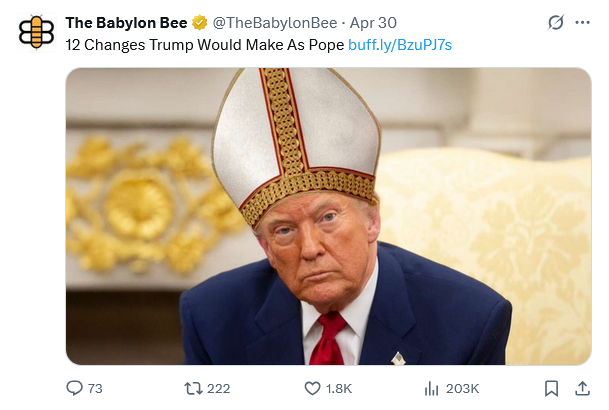Open the Grok action icon
609x410 pixels.
coord(557,22)
